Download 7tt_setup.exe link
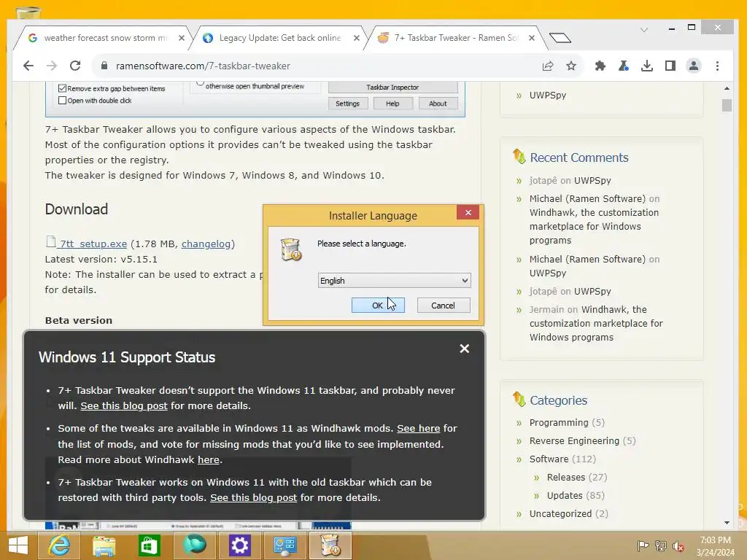Viewport: 747px width, 560px height. point(93,244)
